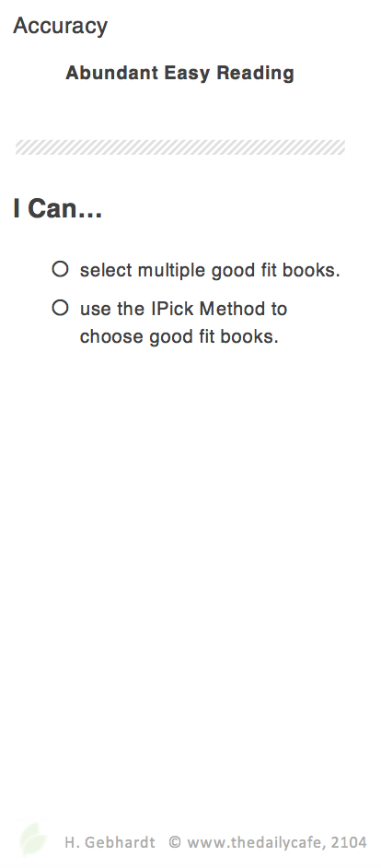381x868 pixels.
Task: Tick the circle beside select multiple good fit books
Action: [x=60, y=269]
